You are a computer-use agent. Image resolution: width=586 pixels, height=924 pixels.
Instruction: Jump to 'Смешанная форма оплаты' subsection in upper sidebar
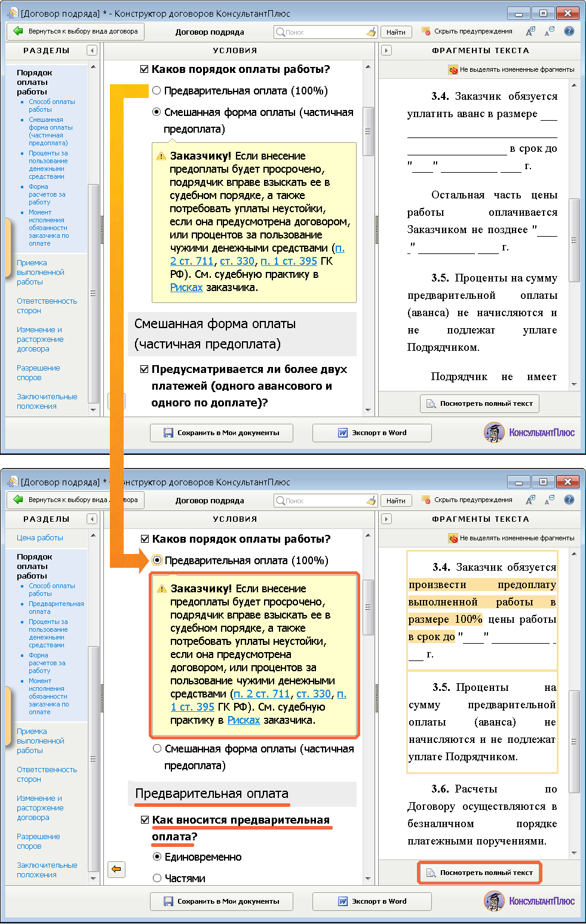pos(51,131)
